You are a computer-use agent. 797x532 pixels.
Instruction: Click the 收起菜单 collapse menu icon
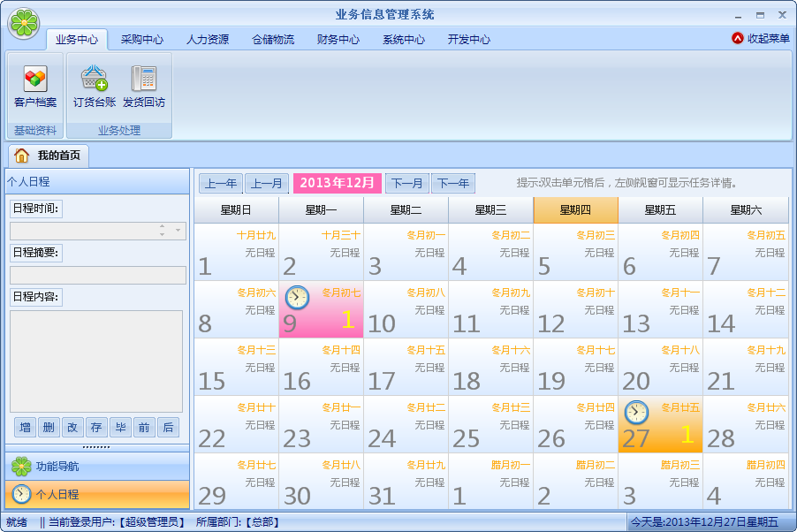[x=738, y=39]
